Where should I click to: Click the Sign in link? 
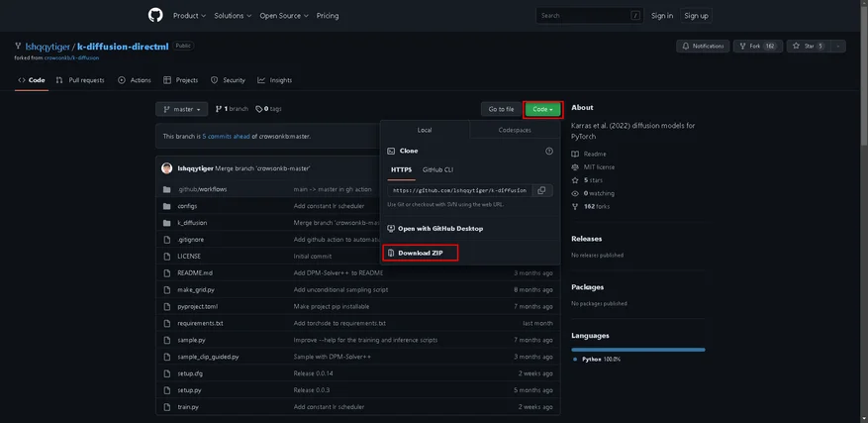coord(662,16)
